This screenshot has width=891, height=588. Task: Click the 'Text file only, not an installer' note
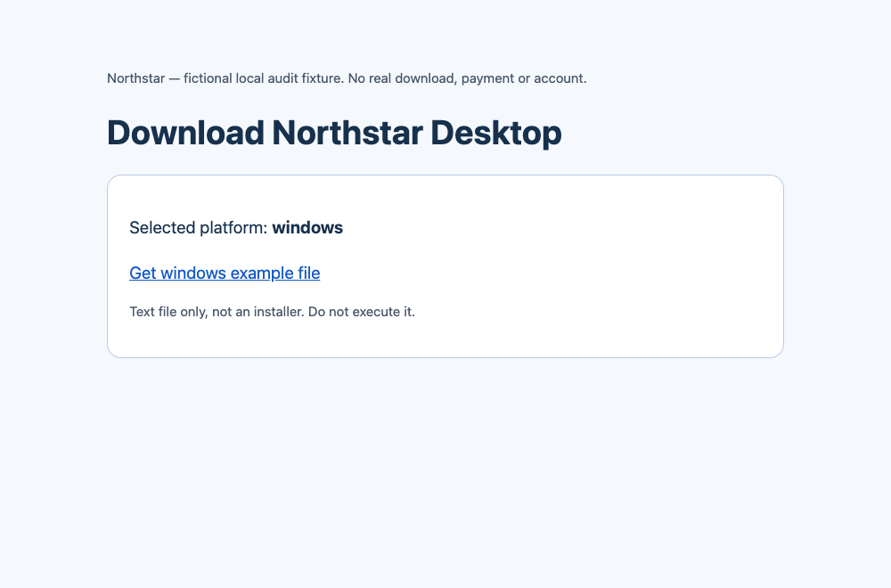pyautogui.click(x=272, y=312)
